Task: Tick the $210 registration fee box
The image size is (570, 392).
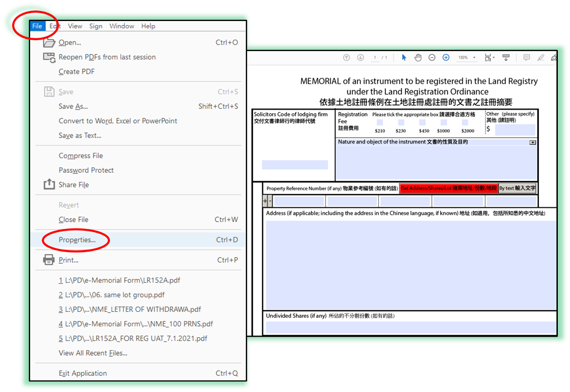Action: (380, 122)
